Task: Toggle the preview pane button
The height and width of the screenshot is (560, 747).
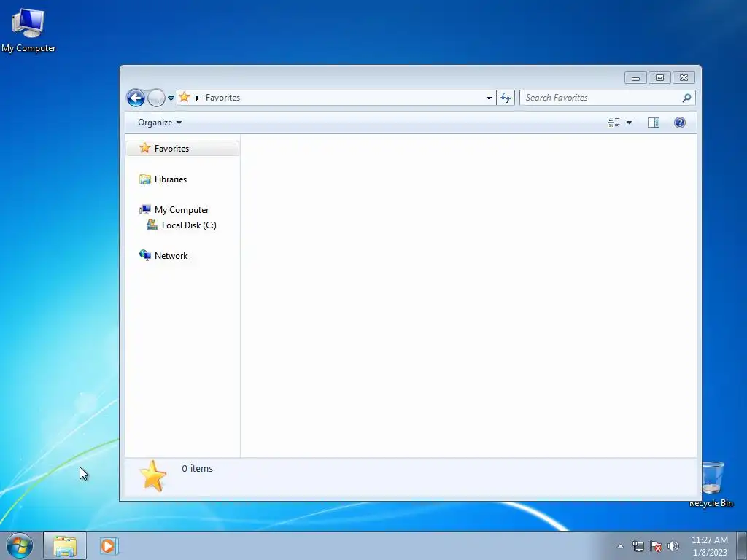Action: (x=654, y=122)
